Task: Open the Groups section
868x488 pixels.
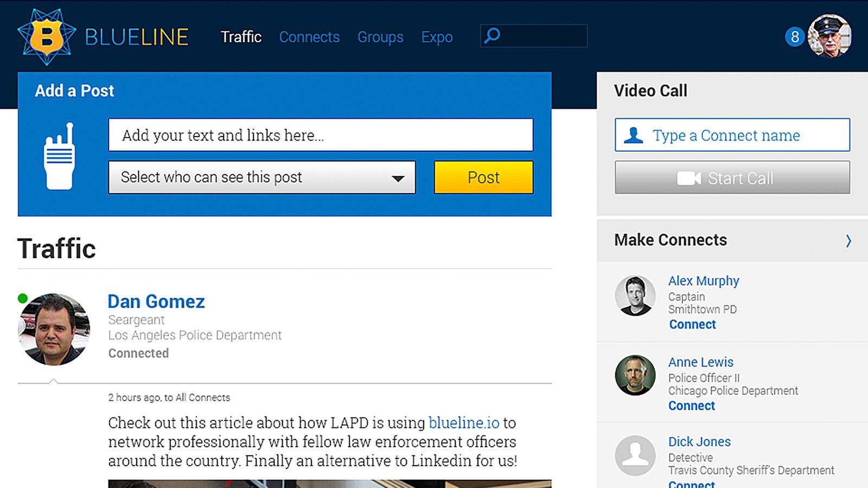Action: (380, 37)
